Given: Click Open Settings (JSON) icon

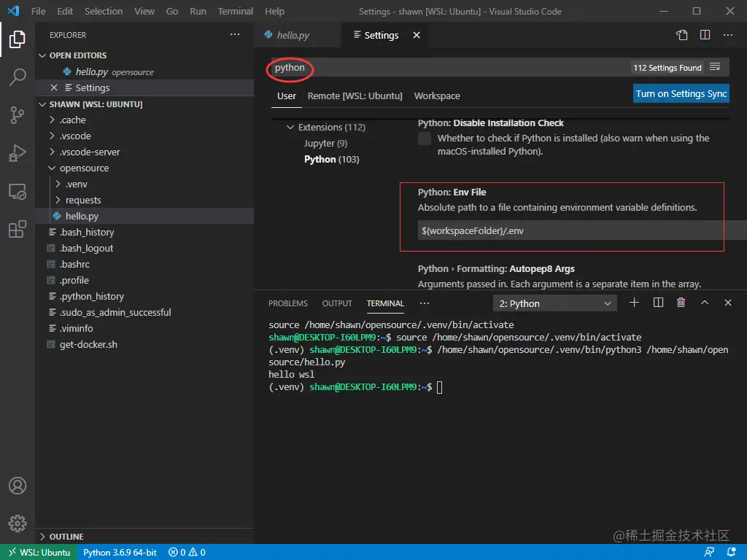Looking at the screenshot, I should pyautogui.click(x=682, y=35).
